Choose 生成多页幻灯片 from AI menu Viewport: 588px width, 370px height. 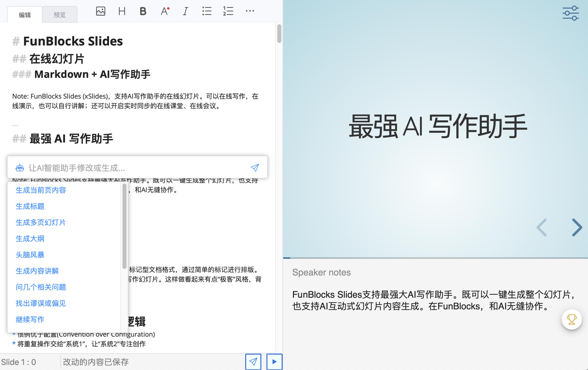[41, 222]
